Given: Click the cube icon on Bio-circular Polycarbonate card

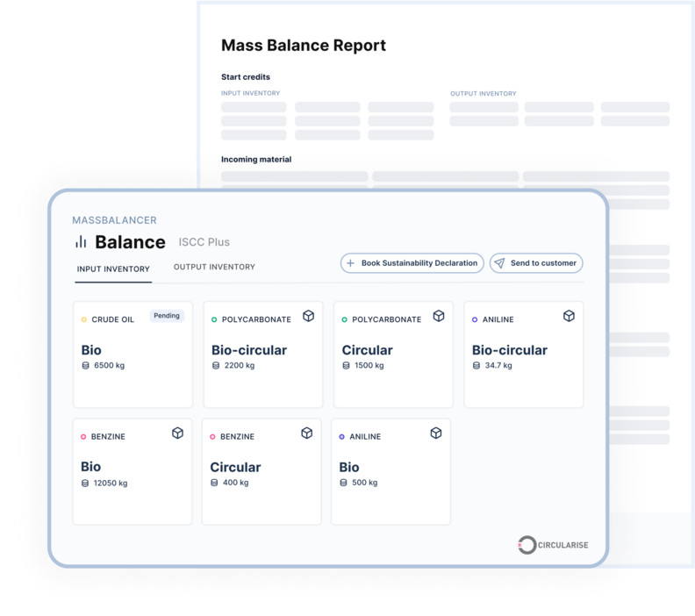Looking at the screenshot, I should coord(308,316).
